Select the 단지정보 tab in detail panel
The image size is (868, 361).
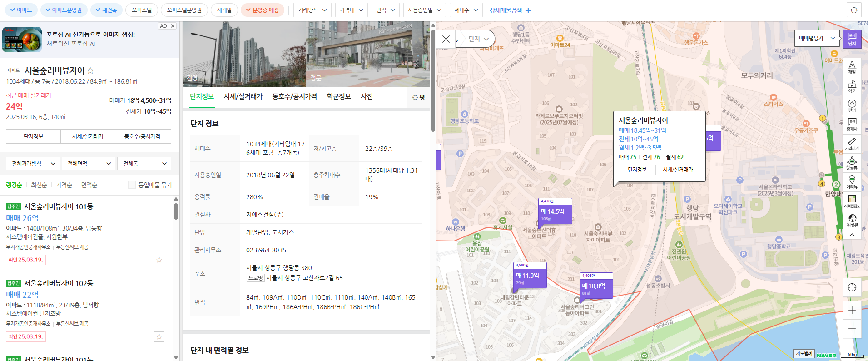coord(202,96)
